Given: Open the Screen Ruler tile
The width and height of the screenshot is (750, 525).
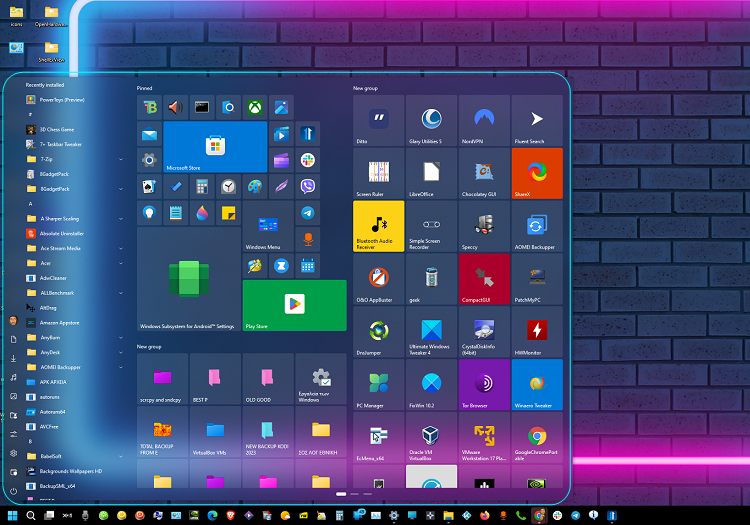Looking at the screenshot, I should tap(379, 173).
